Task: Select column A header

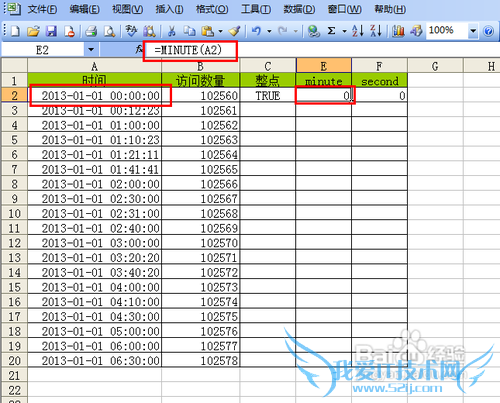Action: point(95,66)
